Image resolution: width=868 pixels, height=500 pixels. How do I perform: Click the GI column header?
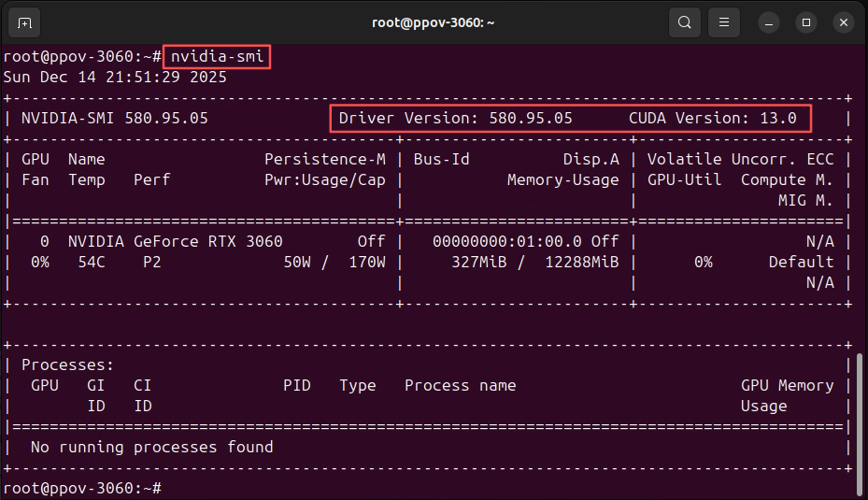click(95, 385)
